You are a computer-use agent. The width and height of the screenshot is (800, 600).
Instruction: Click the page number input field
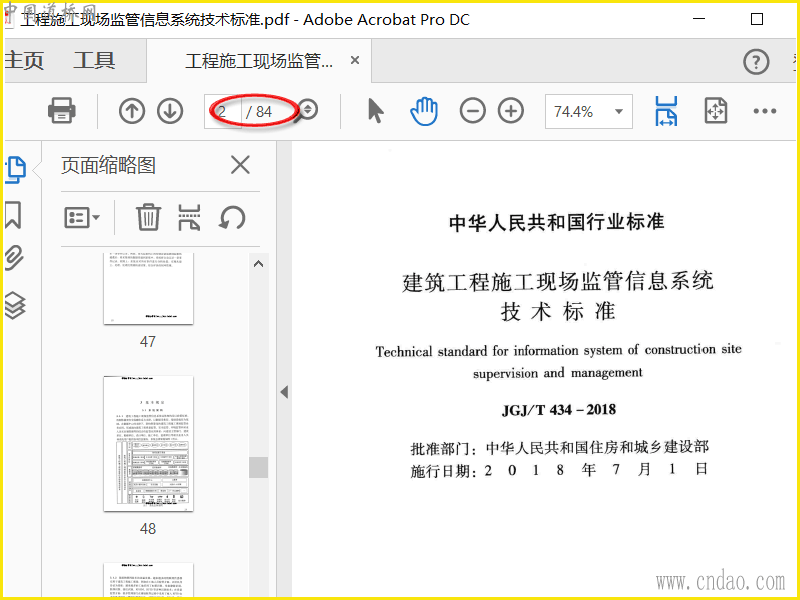pyautogui.click(x=223, y=111)
